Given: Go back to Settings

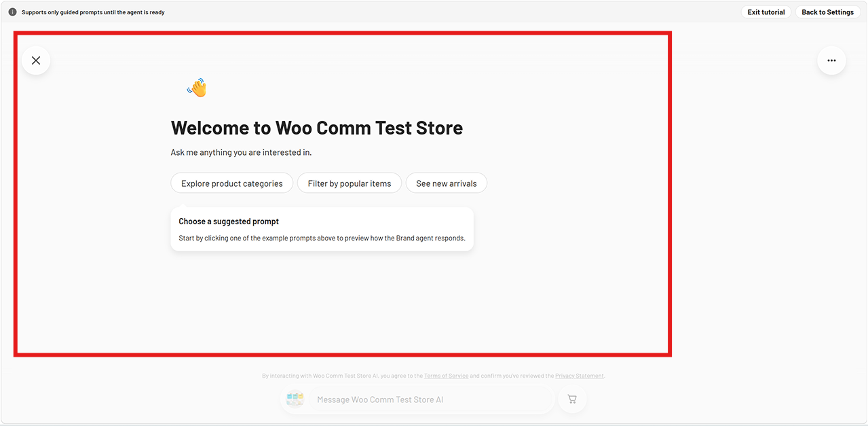Looking at the screenshot, I should 827,12.
